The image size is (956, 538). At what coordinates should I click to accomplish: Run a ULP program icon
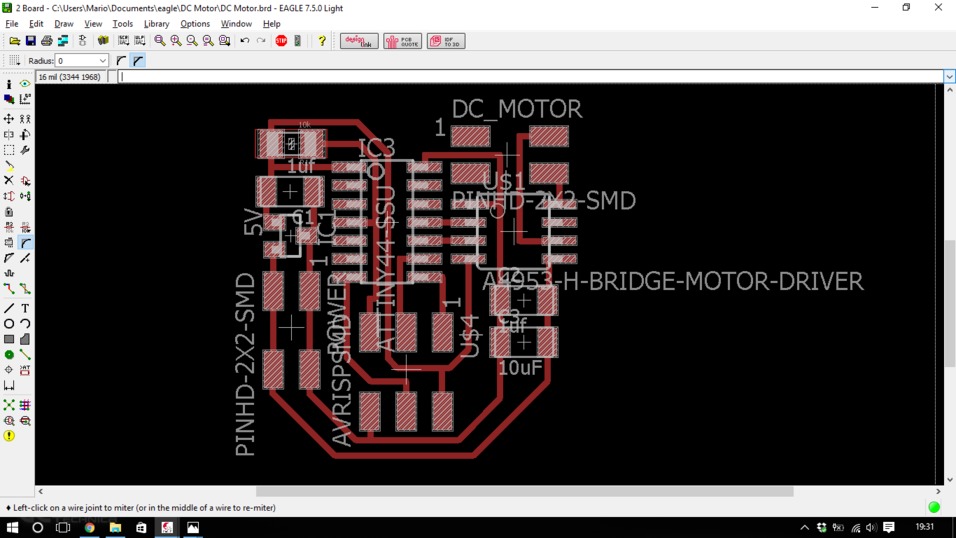point(140,41)
